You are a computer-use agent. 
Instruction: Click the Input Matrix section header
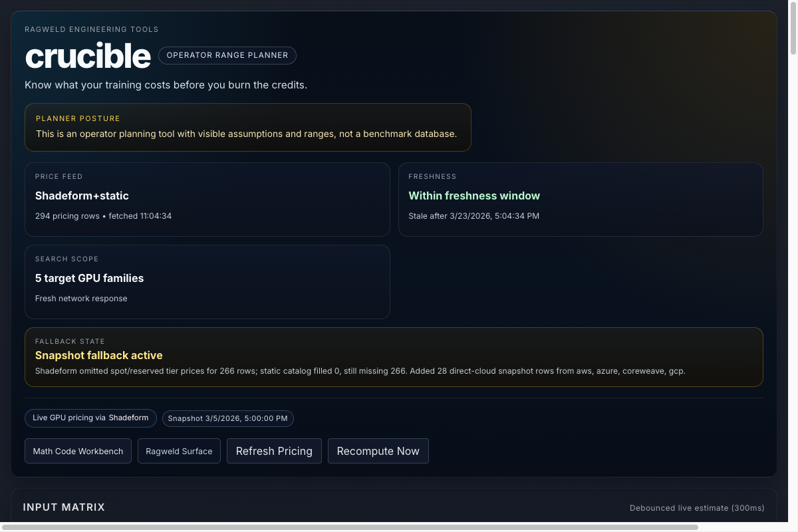pyautogui.click(x=64, y=507)
